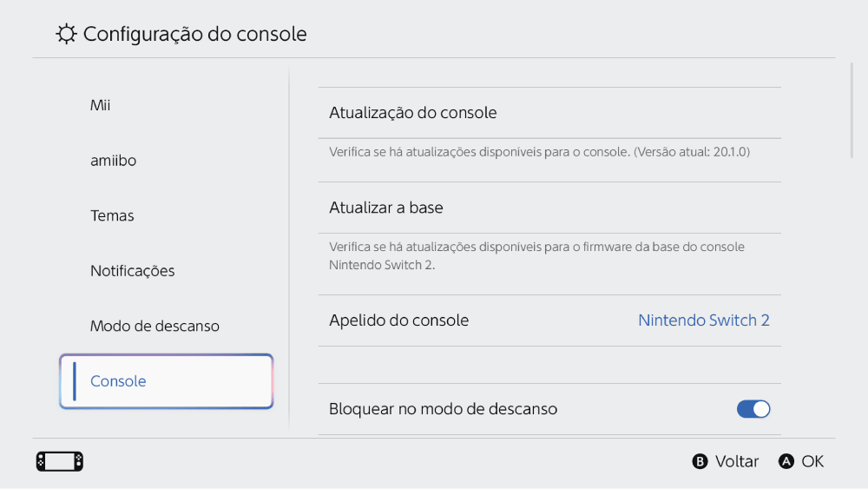
Task: Click the A button icon for OK
Action: (x=786, y=461)
